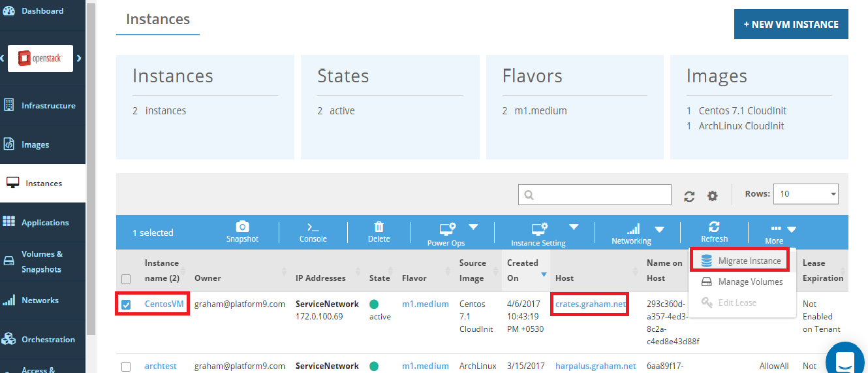
Task: Choose Manage Volumes menu entry
Action: (x=741, y=282)
